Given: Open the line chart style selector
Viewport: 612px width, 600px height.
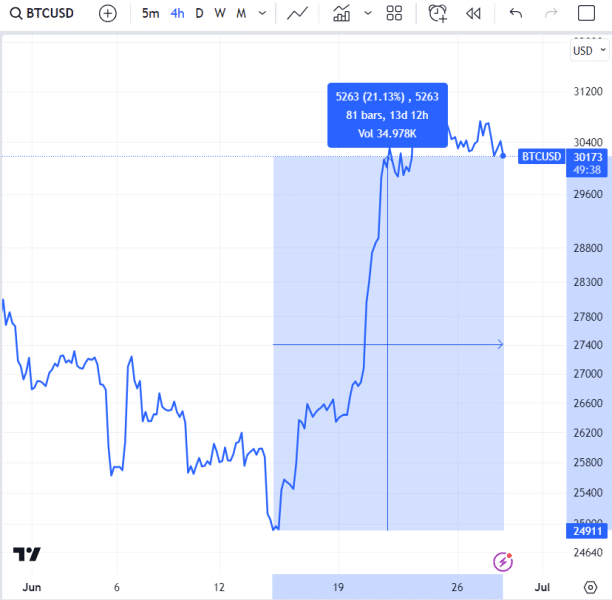Looking at the screenshot, I should click(x=297, y=14).
